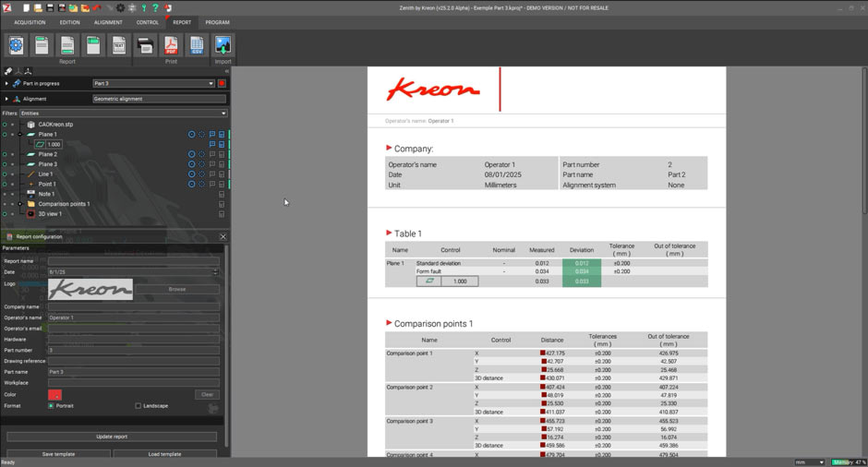Image resolution: width=868 pixels, height=467 pixels.
Task: Switch to the Acquisition tab
Action: 30,22
